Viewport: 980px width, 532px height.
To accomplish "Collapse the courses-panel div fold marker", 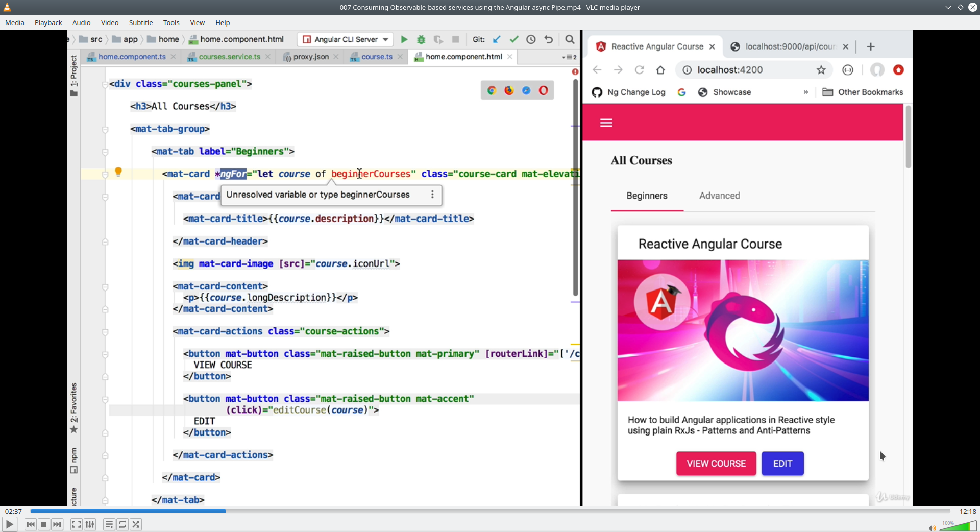I will tap(105, 84).
